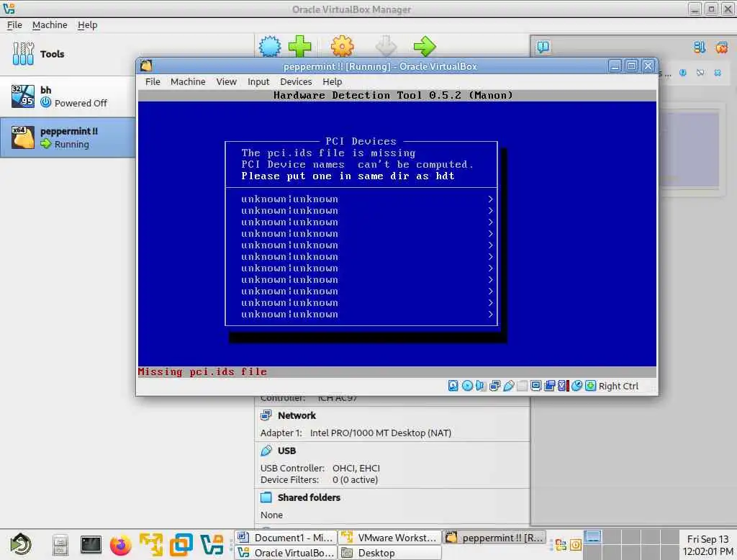Open the Help menu in the VM window
The image size is (737, 560).
point(333,82)
